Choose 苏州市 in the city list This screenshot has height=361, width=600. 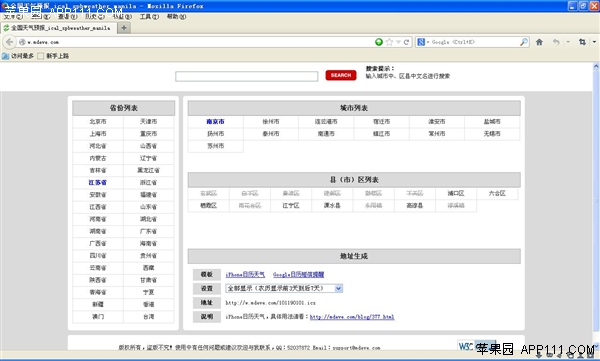[x=215, y=146]
